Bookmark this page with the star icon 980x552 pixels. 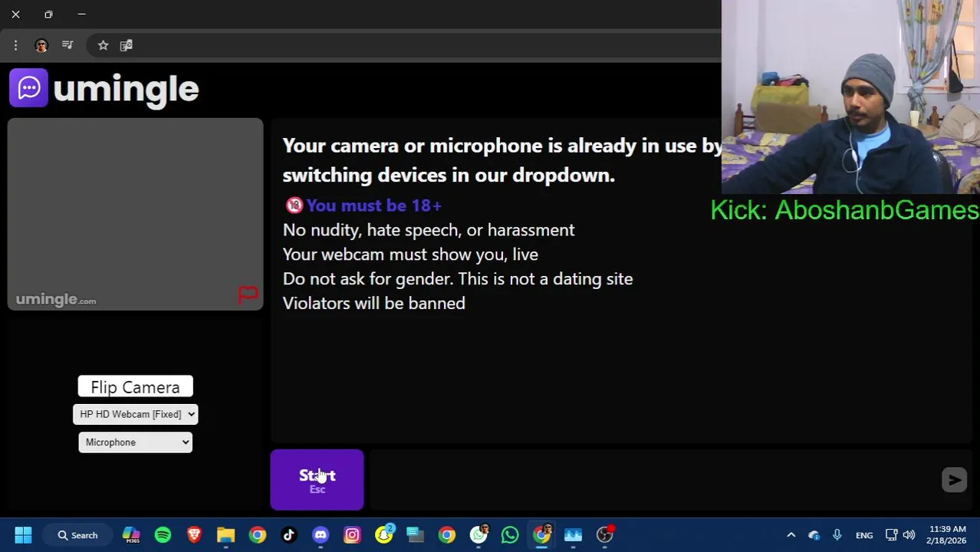click(x=103, y=45)
